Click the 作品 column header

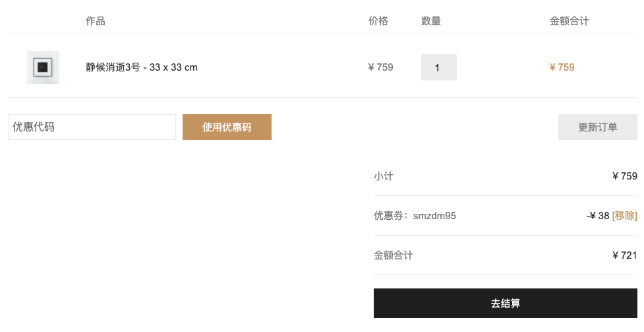click(96, 20)
